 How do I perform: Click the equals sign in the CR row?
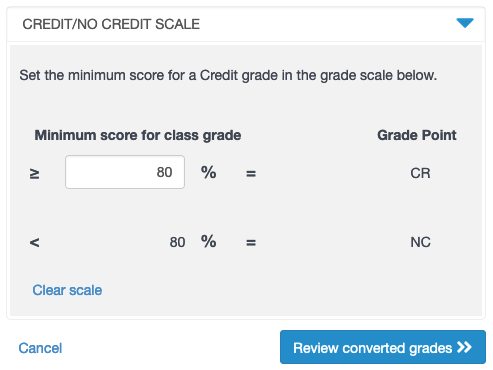click(251, 174)
